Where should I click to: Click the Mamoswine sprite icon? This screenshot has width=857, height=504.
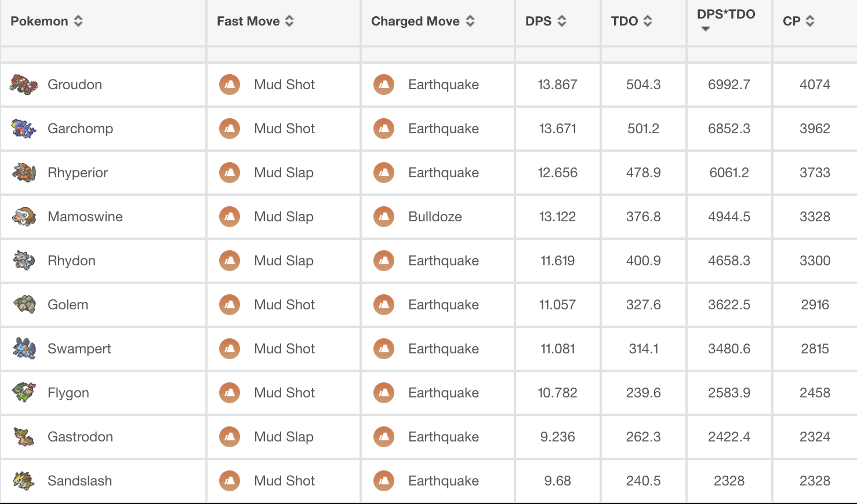pos(24,217)
